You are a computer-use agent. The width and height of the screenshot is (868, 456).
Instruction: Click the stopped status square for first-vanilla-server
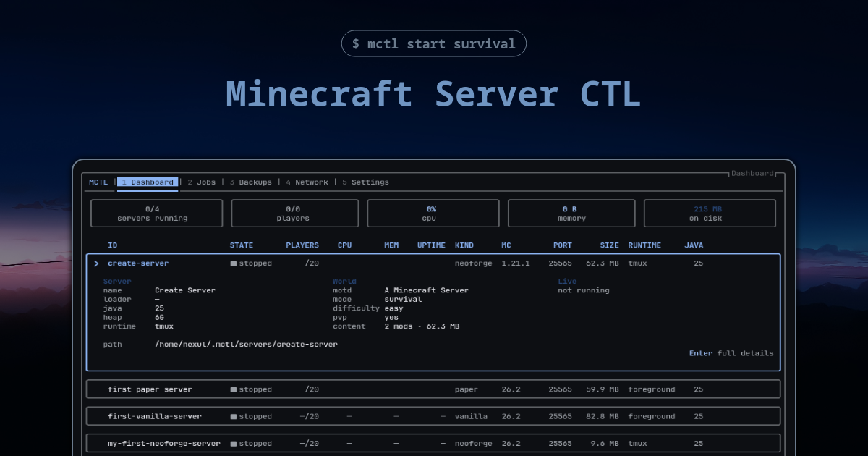click(234, 417)
